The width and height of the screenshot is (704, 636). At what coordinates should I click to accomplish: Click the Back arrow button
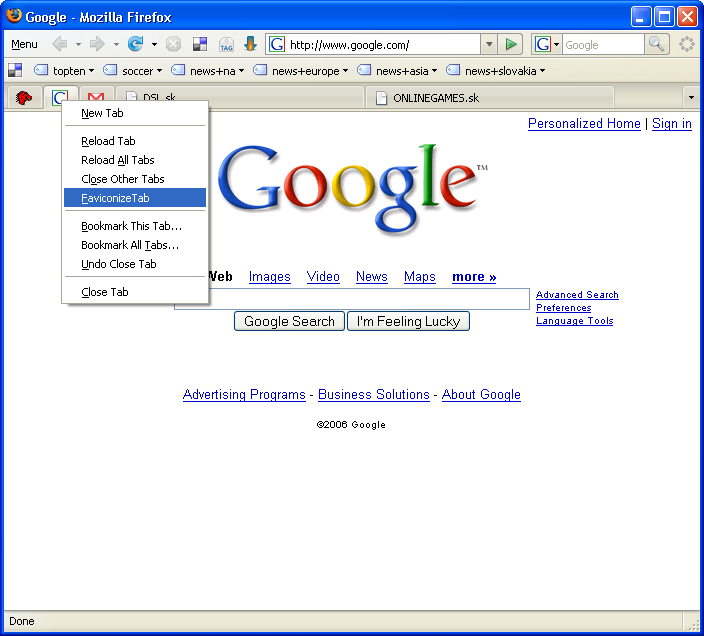pos(60,44)
